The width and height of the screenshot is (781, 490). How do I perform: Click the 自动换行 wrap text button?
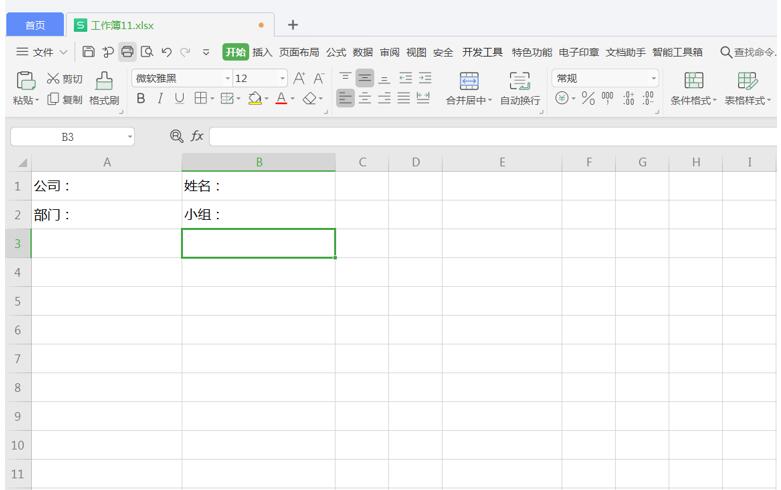[520, 88]
